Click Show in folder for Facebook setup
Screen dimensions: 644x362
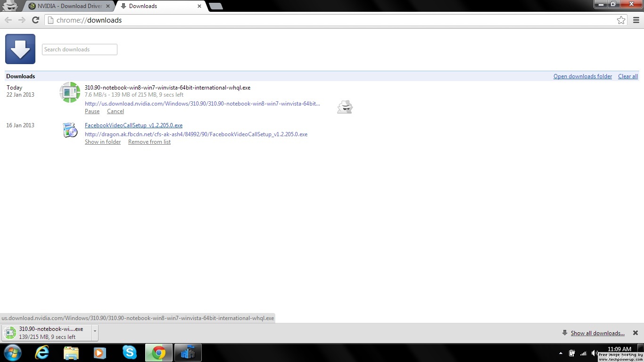tap(103, 142)
